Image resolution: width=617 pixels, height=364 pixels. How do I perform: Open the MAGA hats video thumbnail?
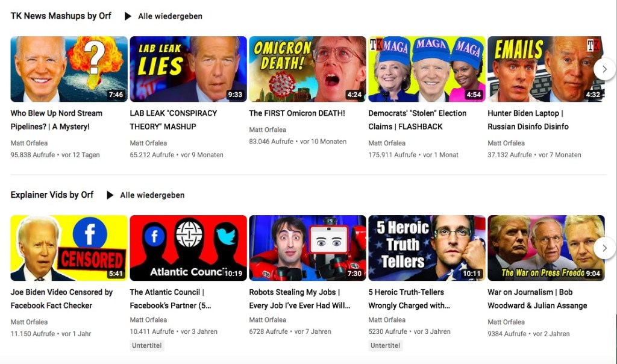pos(427,69)
